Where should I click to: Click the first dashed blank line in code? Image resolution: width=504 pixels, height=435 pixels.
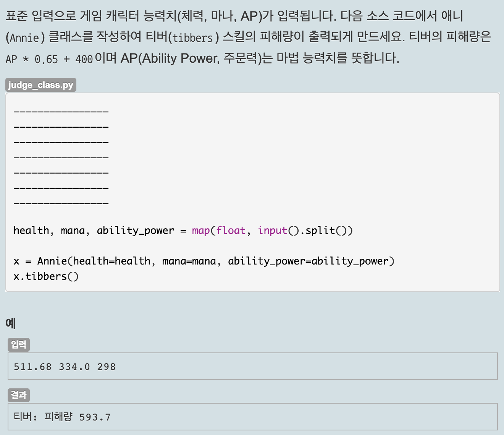[61, 112]
